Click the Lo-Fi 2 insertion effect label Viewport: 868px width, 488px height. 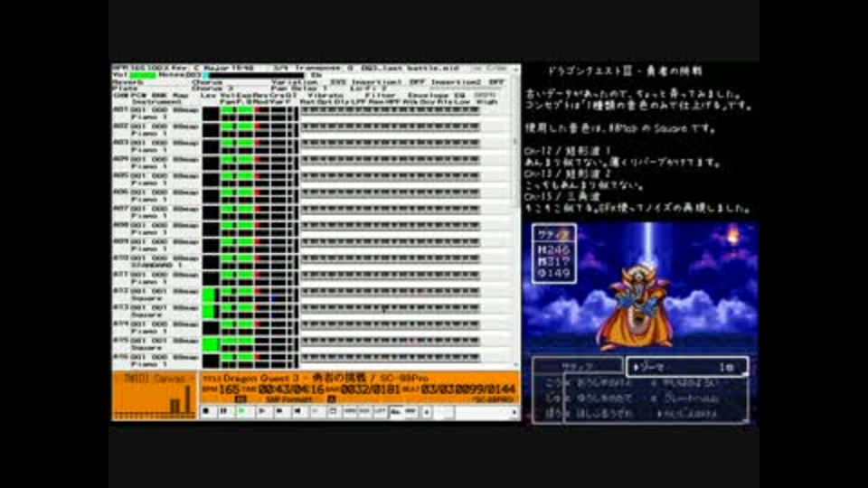[x=368, y=89]
